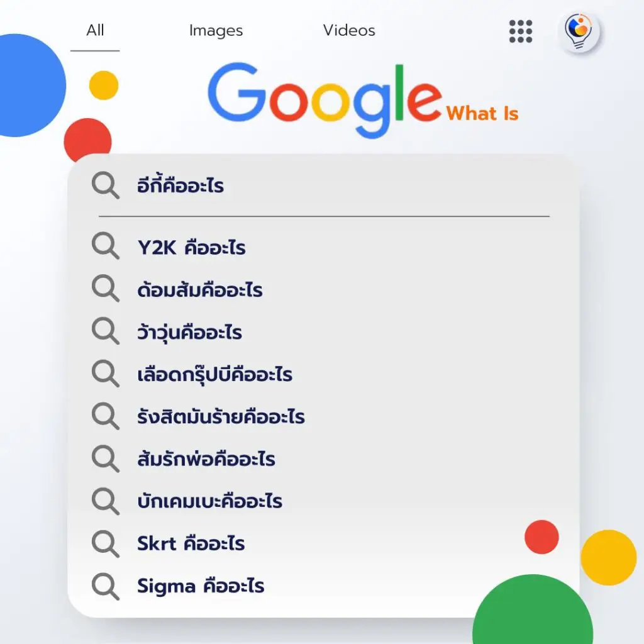This screenshot has width=644, height=644.
Task: Open the Google apps grid icon
Action: click(x=521, y=31)
